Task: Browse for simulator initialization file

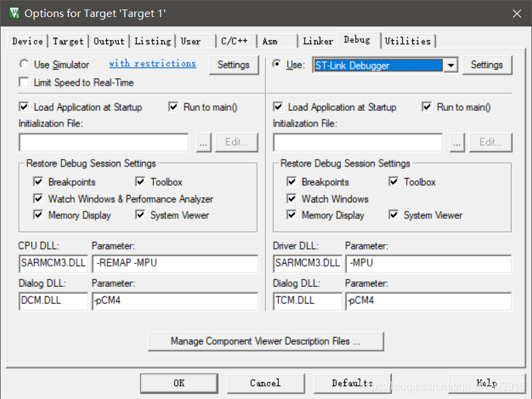Action: tap(203, 142)
